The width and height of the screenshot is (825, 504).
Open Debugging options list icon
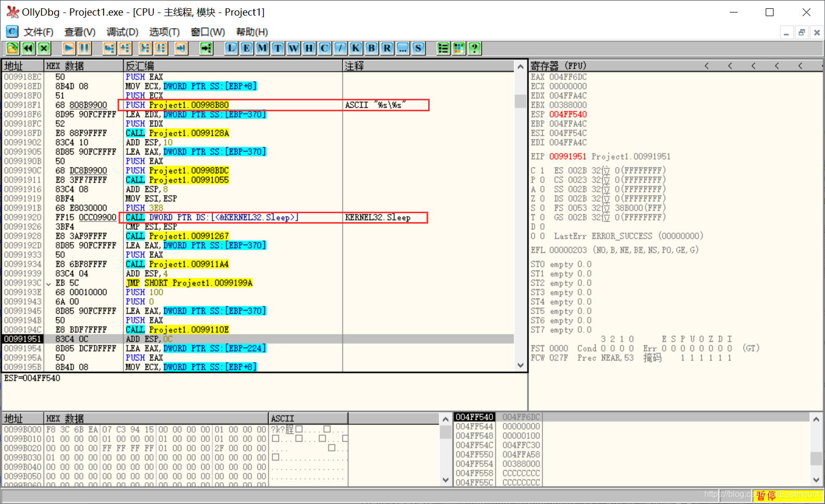tap(443, 48)
